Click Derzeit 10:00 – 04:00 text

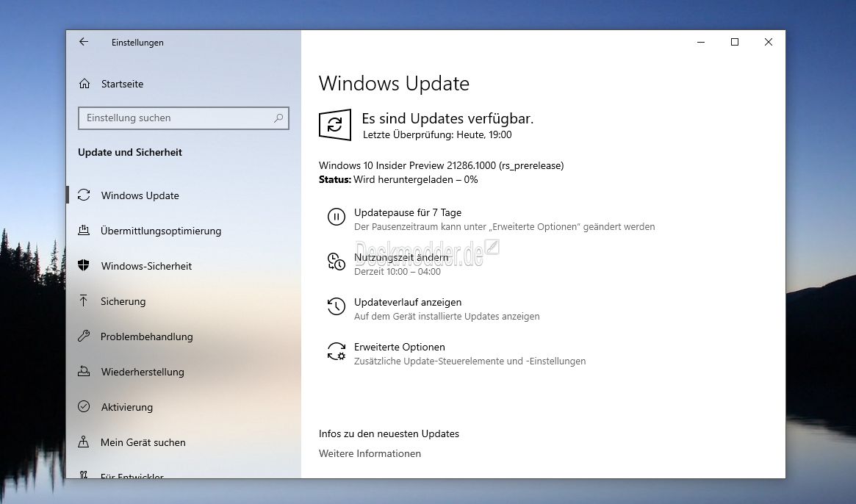tap(398, 271)
